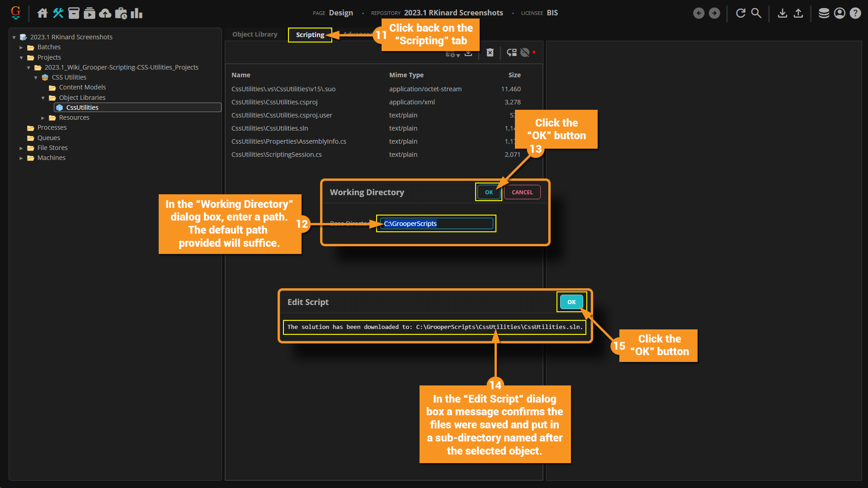The image size is (868, 488).
Task: Open the cloud upload Imports icon
Action: [x=105, y=13]
